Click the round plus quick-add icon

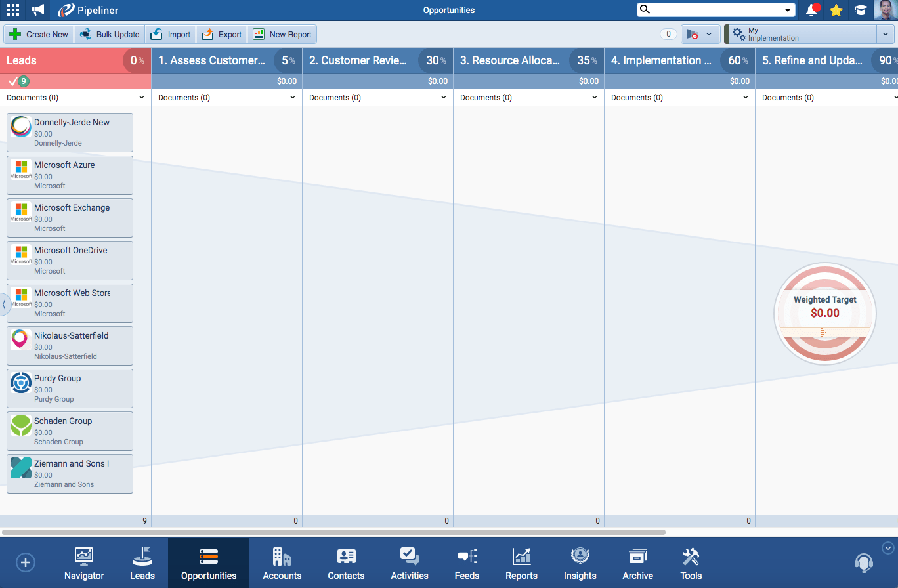(x=26, y=562)
